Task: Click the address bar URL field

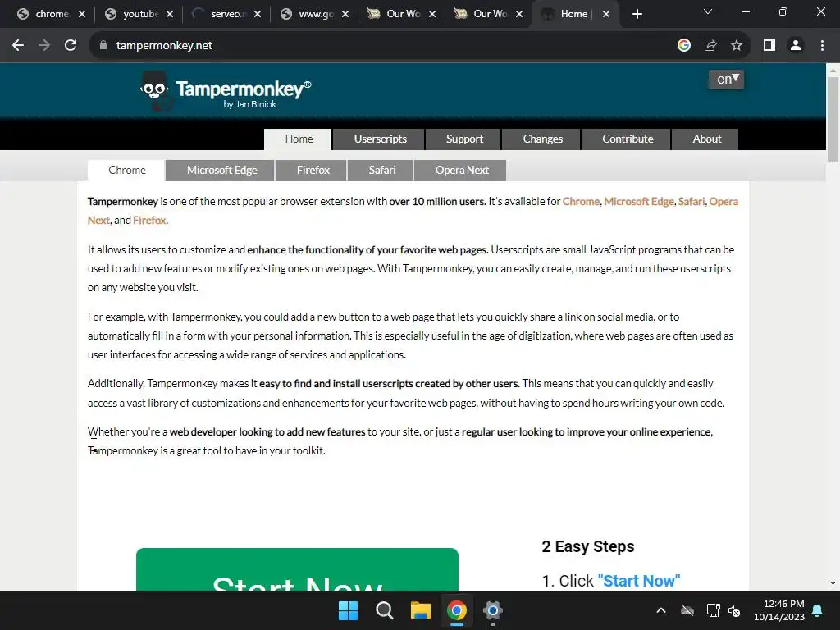Action: [386, 46]
